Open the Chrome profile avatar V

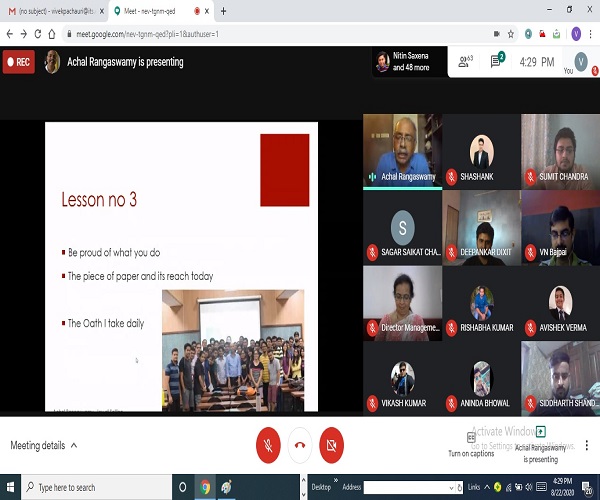[x=576, y=34]
